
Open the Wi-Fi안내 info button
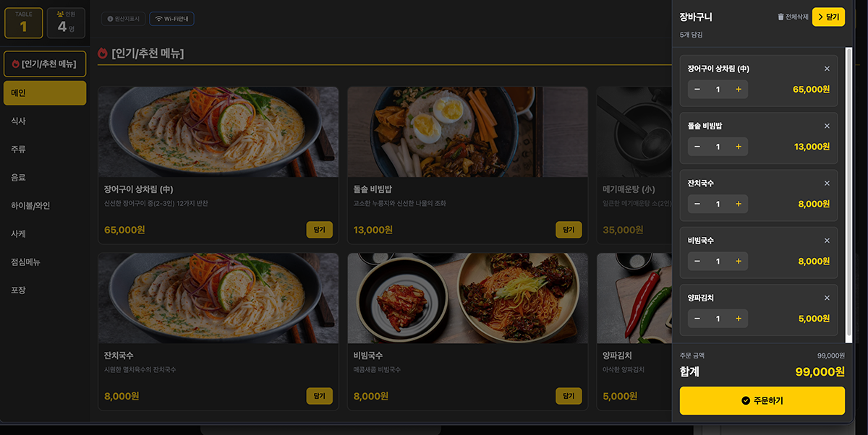tap(171, 18)
